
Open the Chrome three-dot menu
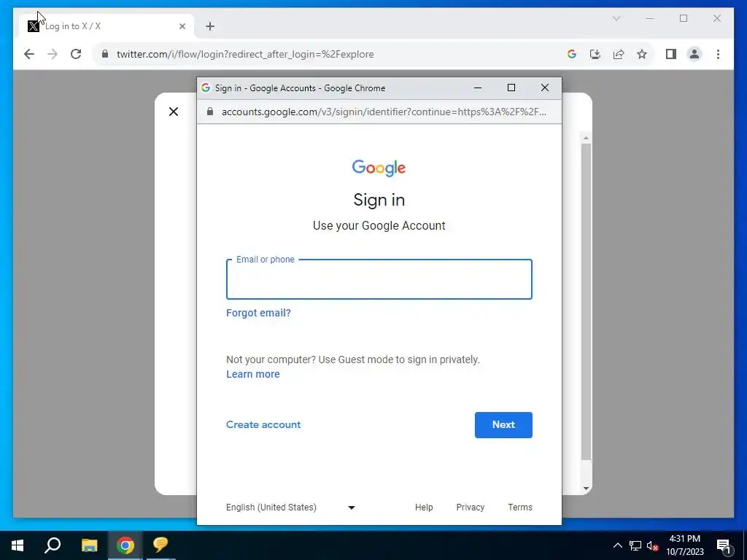(x=718, y=54)
